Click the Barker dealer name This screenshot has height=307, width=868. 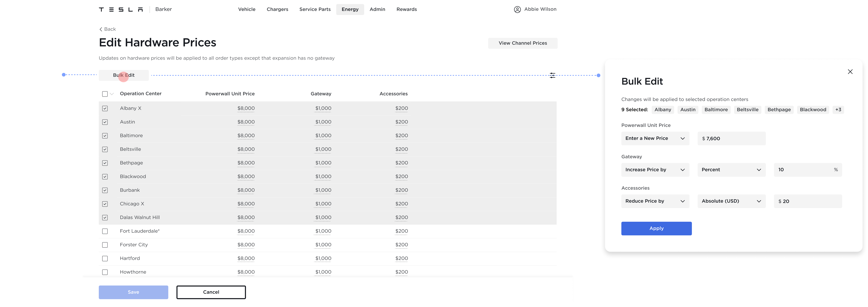(163, 9)
